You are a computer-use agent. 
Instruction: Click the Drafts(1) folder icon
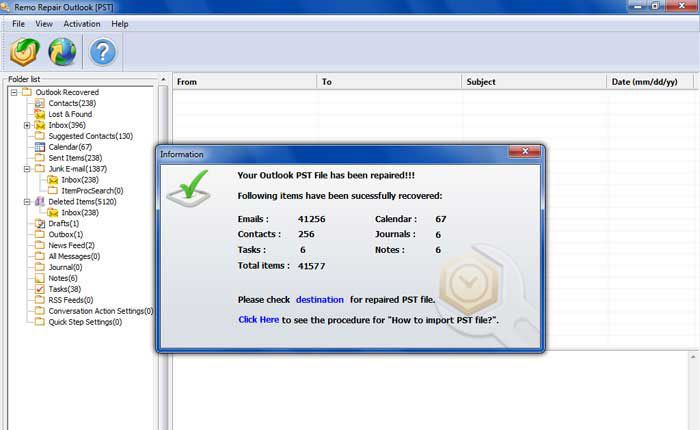click(x=40, y=223)
